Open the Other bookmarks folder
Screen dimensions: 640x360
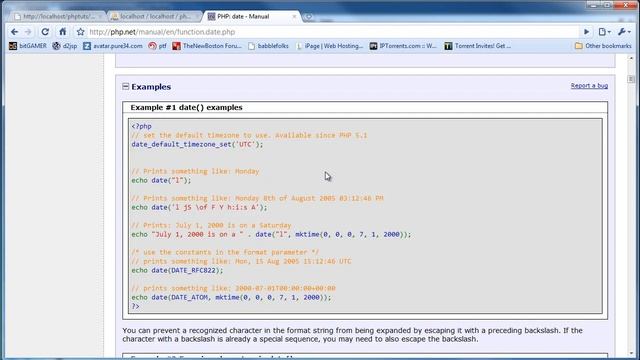click(x=603, y=46)
